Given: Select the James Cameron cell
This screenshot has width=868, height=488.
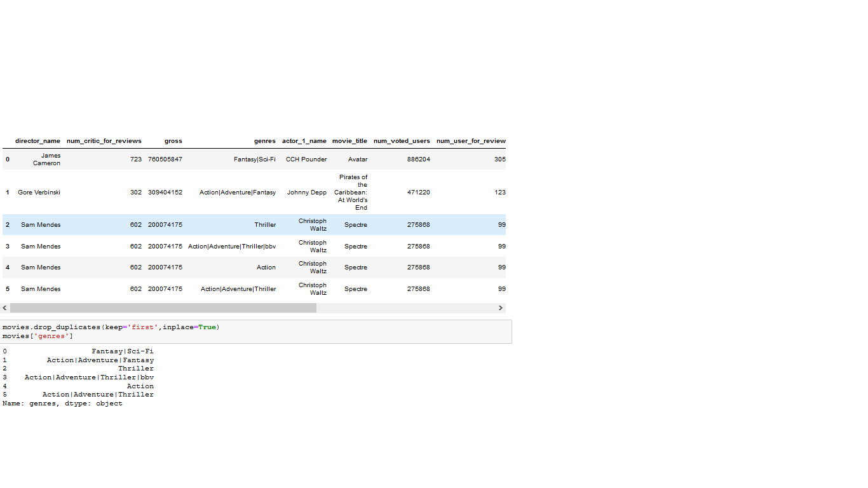Looking at the screenshot, I should click(x=47, y=159).
